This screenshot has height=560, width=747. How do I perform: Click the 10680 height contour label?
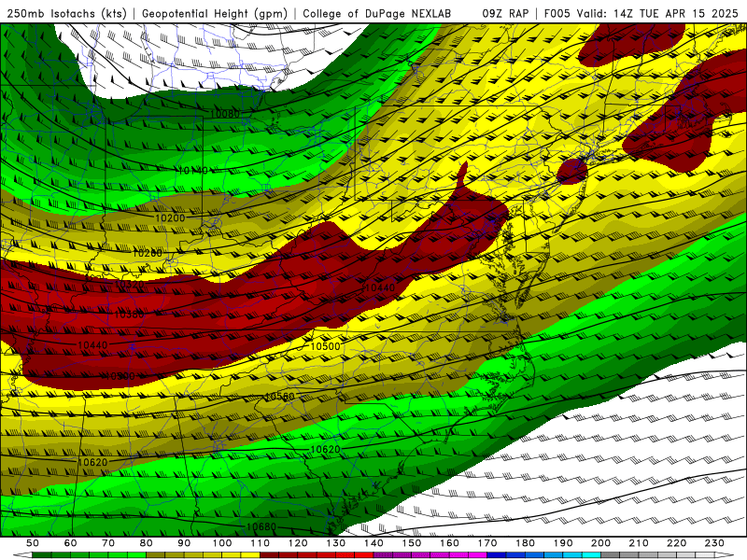tap(261, 526)
